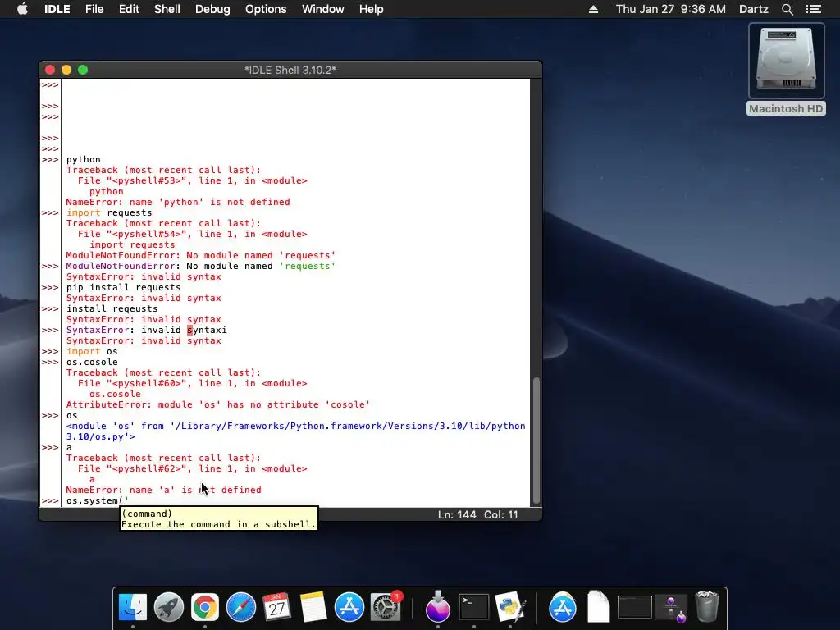840x630 pixels.
Task: Open the Options menu
Action: (x=266, y=9)
